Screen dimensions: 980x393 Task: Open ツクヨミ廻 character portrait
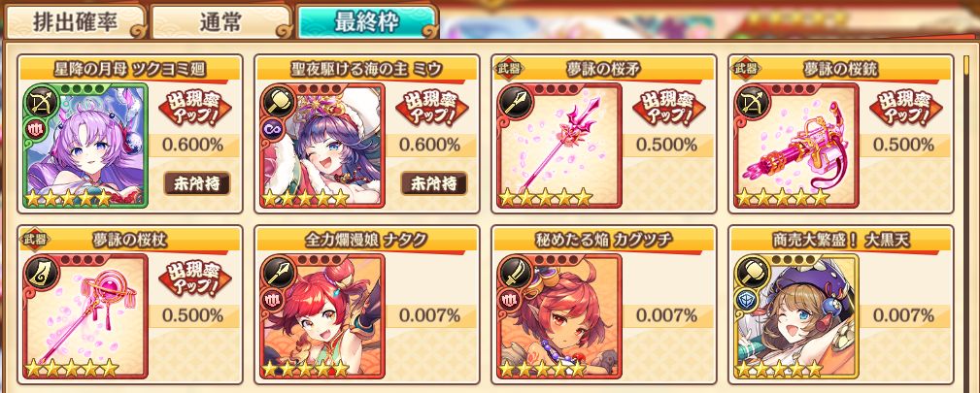85,145
